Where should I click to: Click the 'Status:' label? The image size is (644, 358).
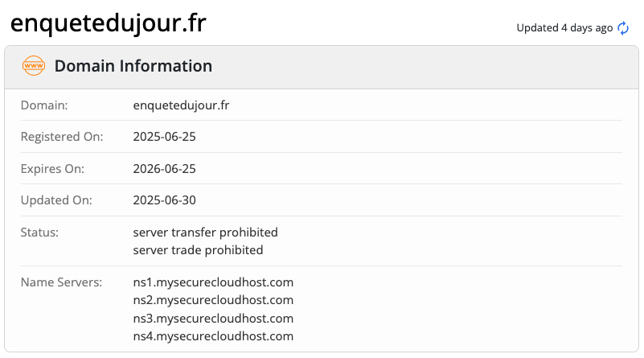point(40,232)
